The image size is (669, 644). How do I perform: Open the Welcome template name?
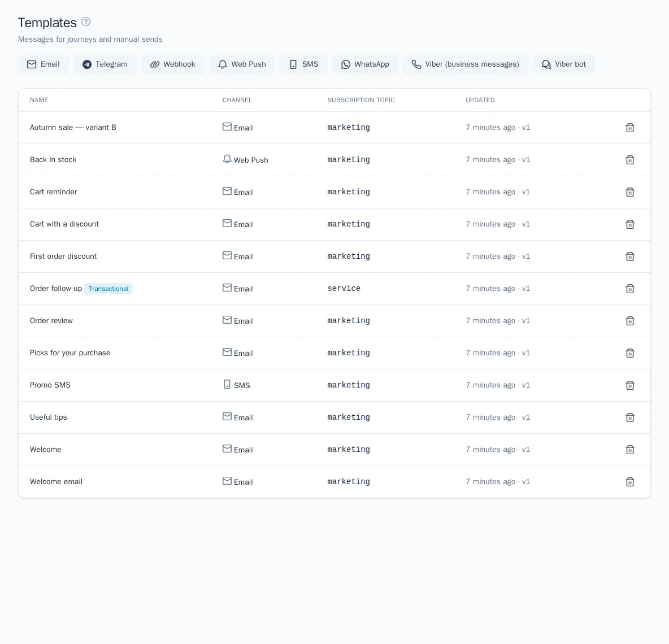(x=46, y=450)
